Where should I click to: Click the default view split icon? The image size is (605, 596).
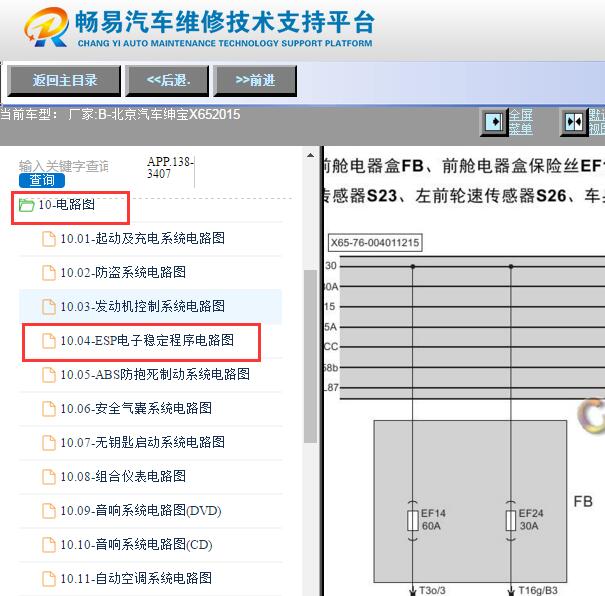[574, 122]
